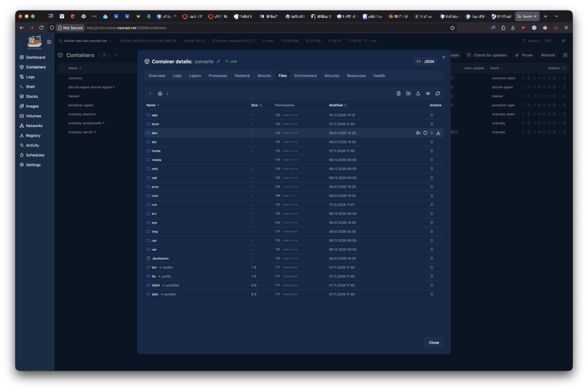The height and width of the screenshot is (391, 588).
Task: Click the new file icon in file toolbar
Action: coord(399,93)
